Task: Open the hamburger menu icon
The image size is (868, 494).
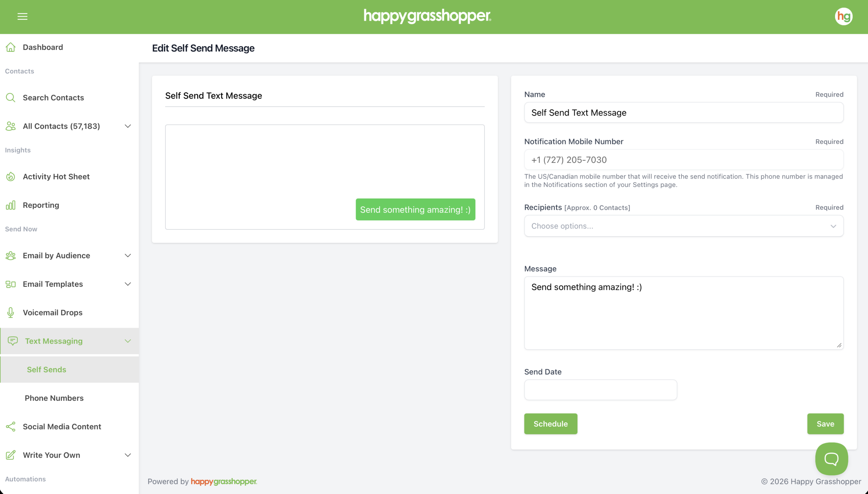Action: 22,16
